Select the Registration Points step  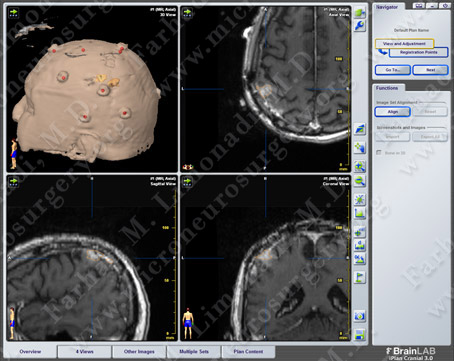(x=419, y=52)
